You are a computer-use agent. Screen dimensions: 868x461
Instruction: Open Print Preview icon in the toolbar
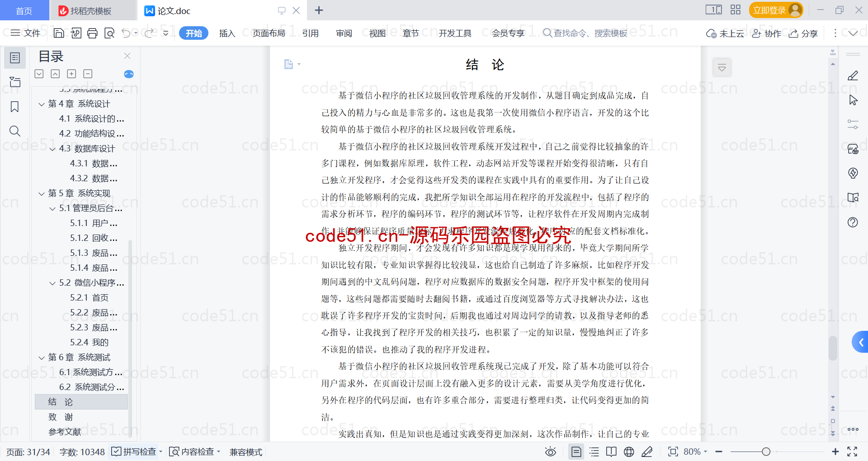point(109,33)
